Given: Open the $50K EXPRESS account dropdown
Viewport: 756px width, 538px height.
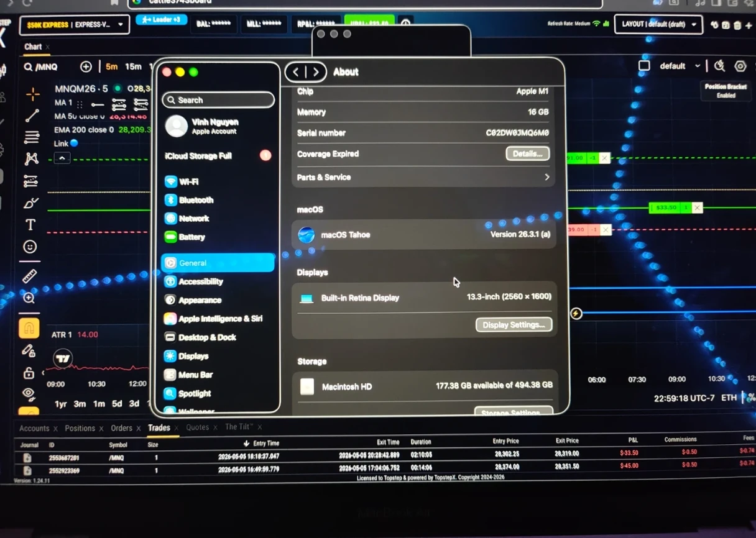Looking at the screenshot, I should (75, 25).
